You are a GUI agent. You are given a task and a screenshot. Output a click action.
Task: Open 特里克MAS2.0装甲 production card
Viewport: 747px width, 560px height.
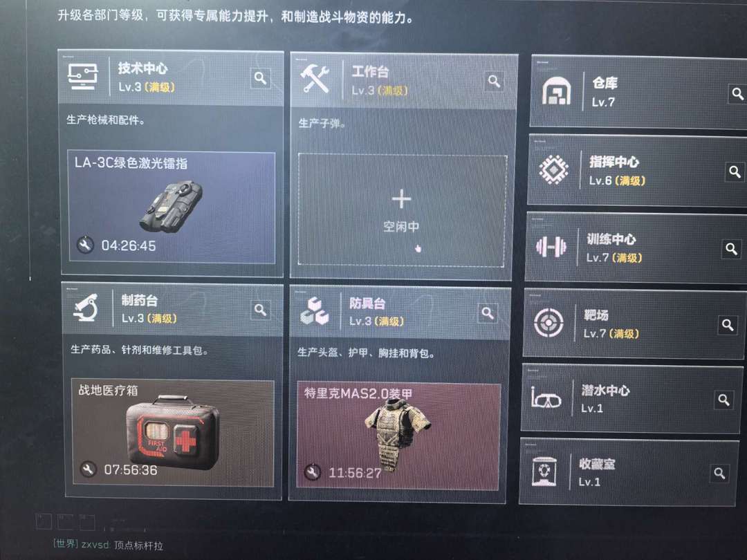pos(398,436)
